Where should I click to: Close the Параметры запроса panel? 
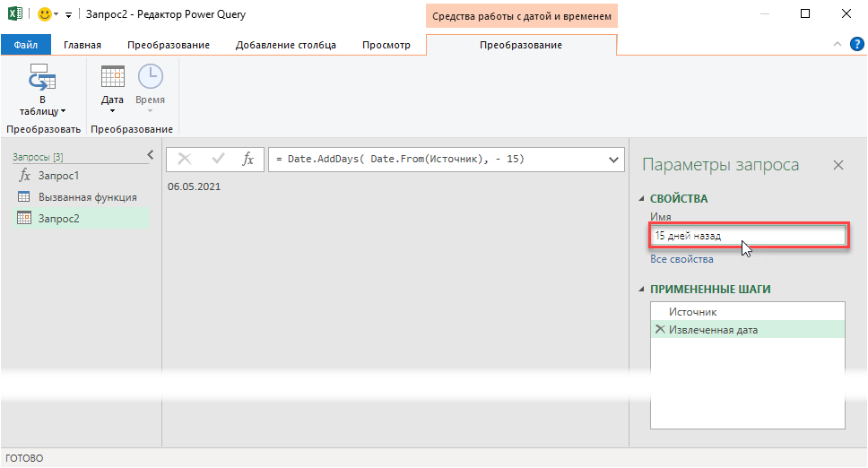[838, 165]
